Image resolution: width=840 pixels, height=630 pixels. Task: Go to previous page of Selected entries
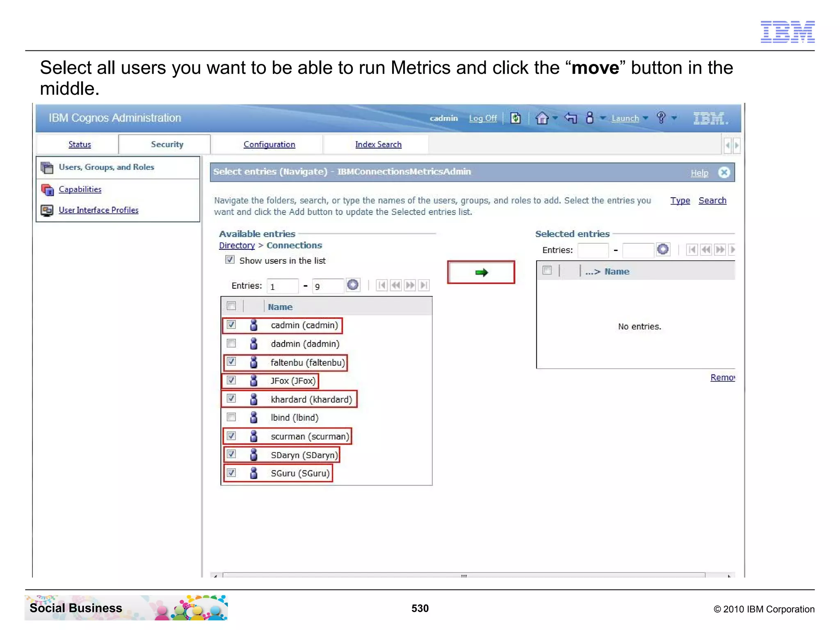pos(706,249)
